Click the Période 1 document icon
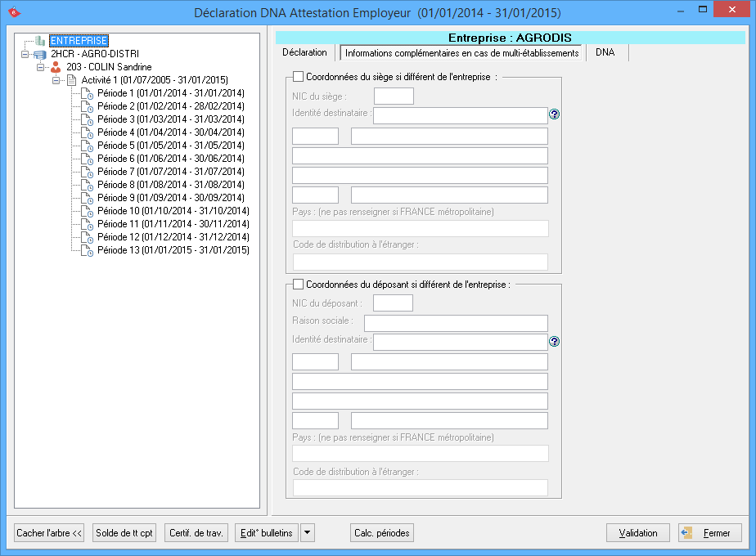 coord(87,93)
